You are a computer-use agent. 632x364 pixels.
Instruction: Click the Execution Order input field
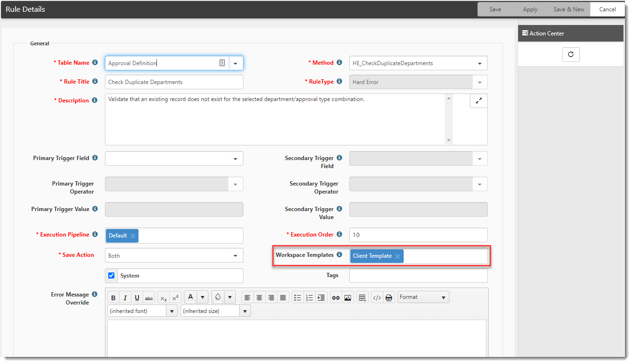[418, 235]
